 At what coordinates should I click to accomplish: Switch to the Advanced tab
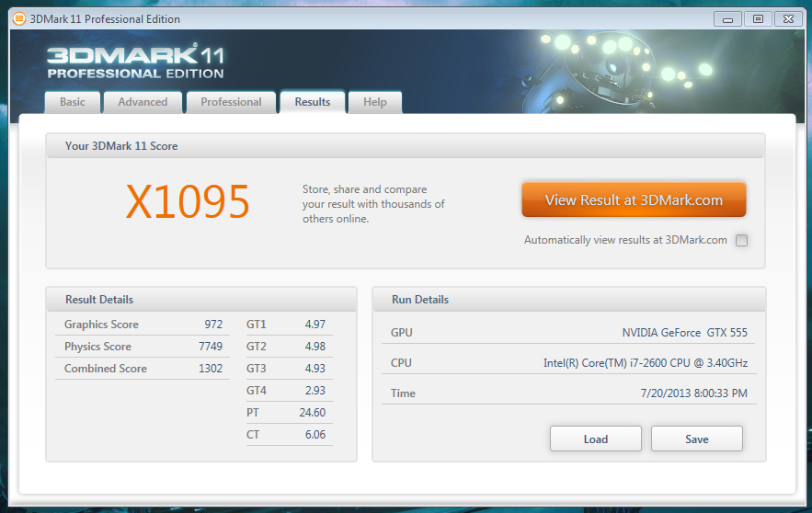click(143, 102)
